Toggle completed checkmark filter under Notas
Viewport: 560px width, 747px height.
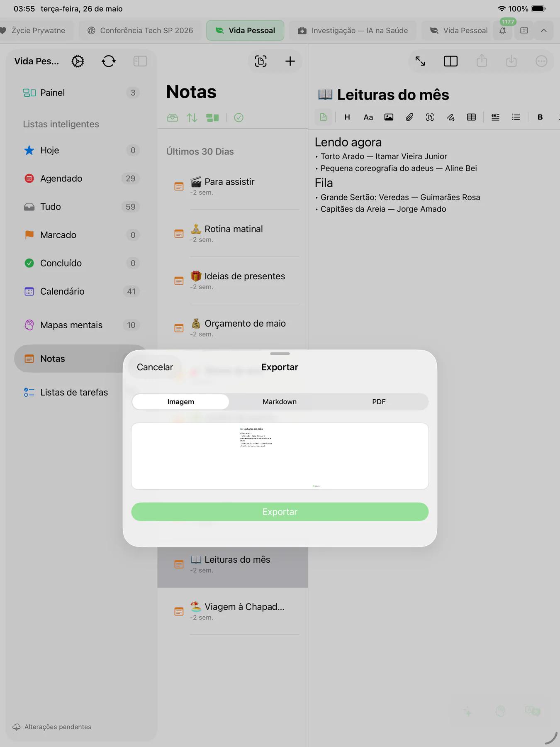[239, 118]
